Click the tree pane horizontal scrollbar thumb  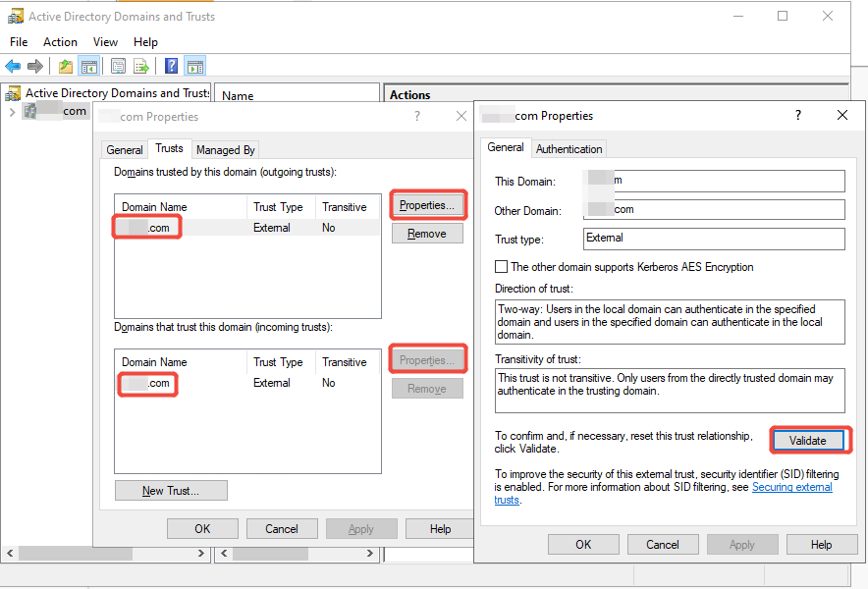pos(76,553)
